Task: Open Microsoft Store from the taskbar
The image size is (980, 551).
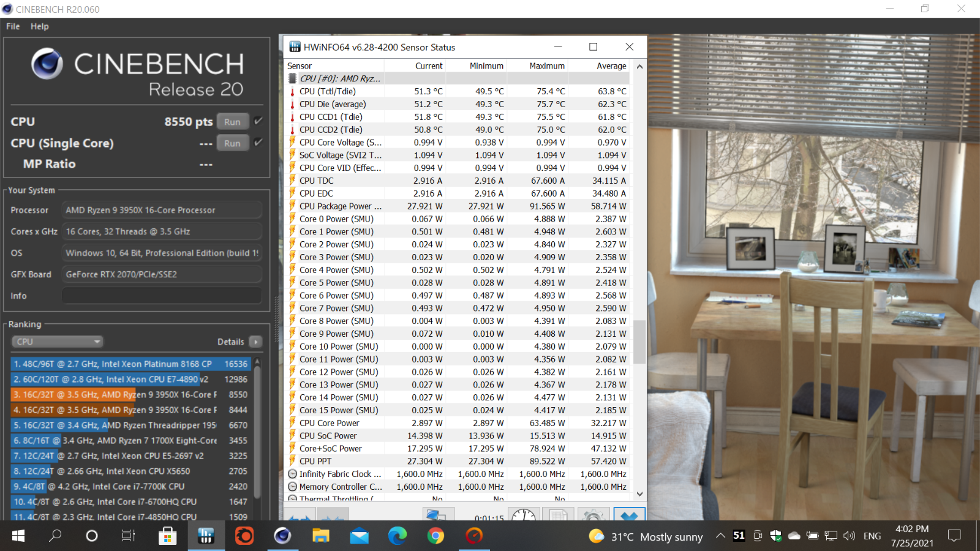Action: (167, 536)
